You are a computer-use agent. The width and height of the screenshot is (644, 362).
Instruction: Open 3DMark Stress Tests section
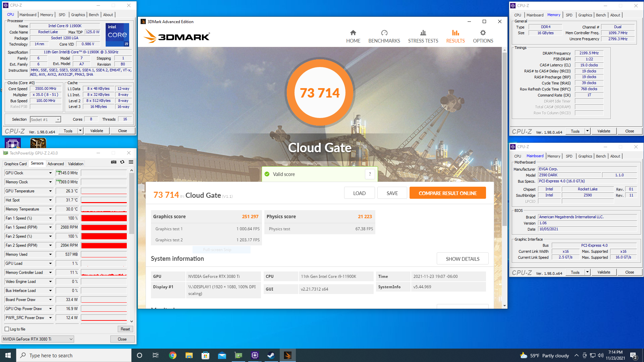(423, 37)
